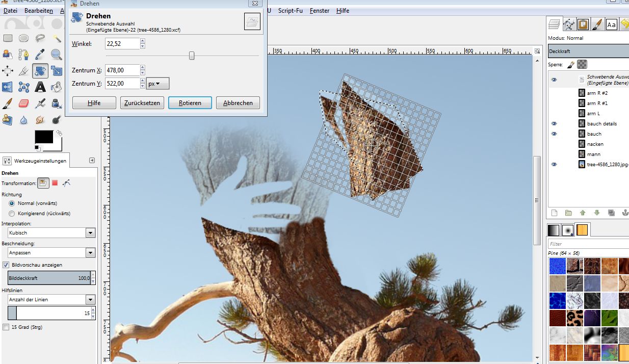Activate the Zoom magnifier tool
The image size is (629, 364).
(57, 55)
